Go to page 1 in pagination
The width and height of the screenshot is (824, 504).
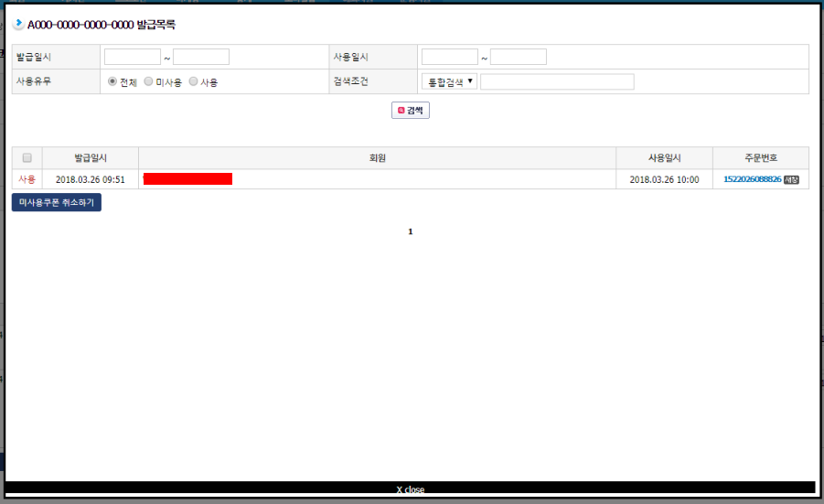(x=411, y=231)
